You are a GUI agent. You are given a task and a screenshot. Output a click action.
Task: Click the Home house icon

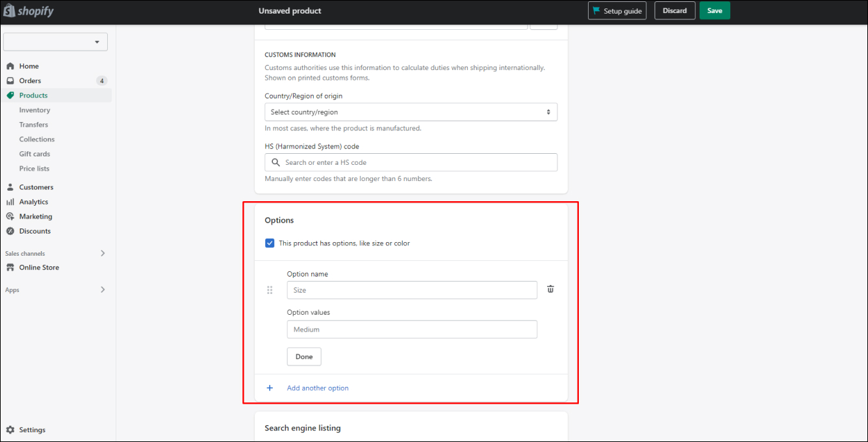pyautogui.click(x=10, y=66)
